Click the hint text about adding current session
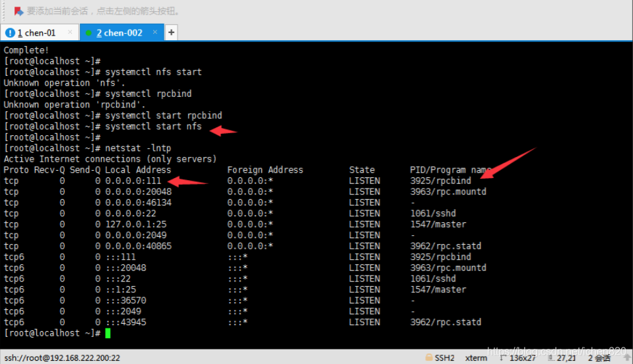Image resolution: width=633 pixels, height=364 pixels. click(103, 11)
